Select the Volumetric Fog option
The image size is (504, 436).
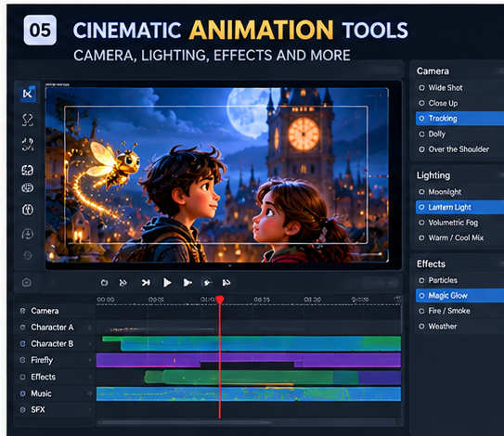(459, 223)
